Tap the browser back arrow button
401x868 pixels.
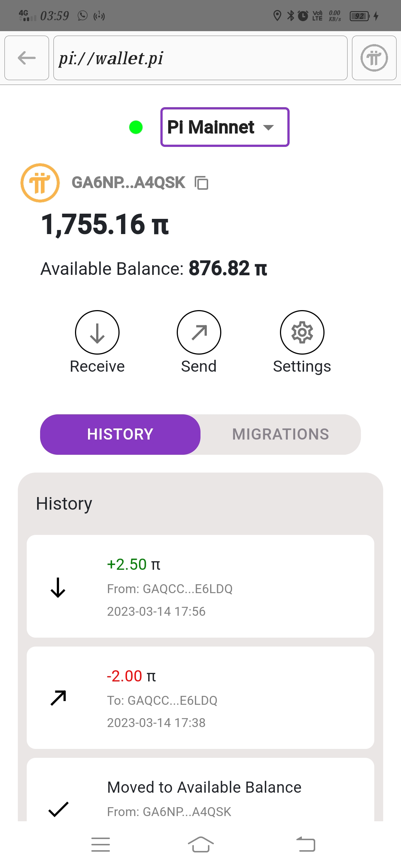[27, 58]
